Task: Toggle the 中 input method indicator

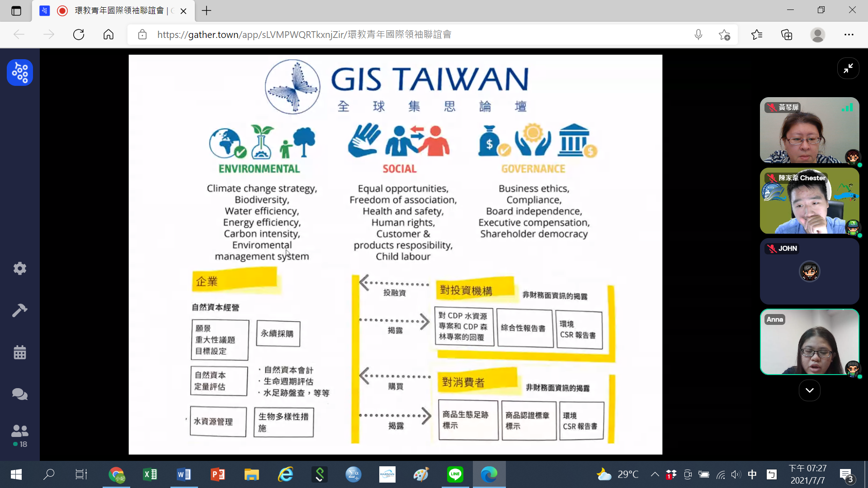Action: click(x=752, y=474)
